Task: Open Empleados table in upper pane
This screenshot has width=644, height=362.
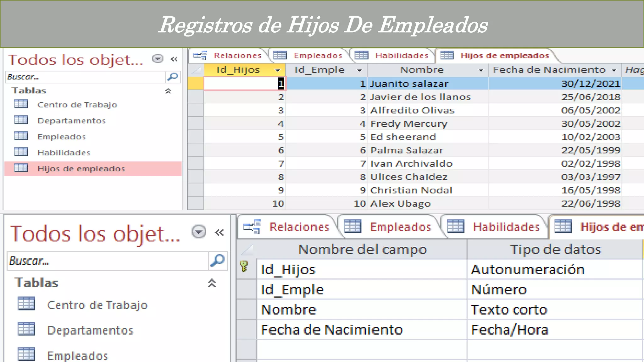Action: (62, 137)
